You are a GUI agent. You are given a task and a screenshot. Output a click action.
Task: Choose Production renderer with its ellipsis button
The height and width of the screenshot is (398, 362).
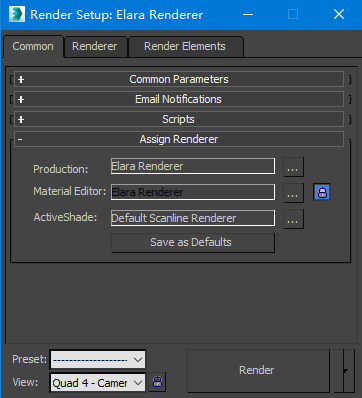click(x=293, y=167)
